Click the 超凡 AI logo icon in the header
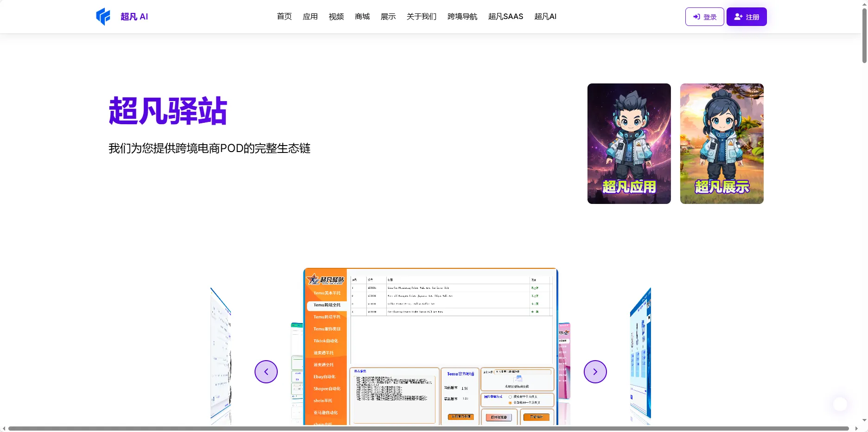 [103, 16]
